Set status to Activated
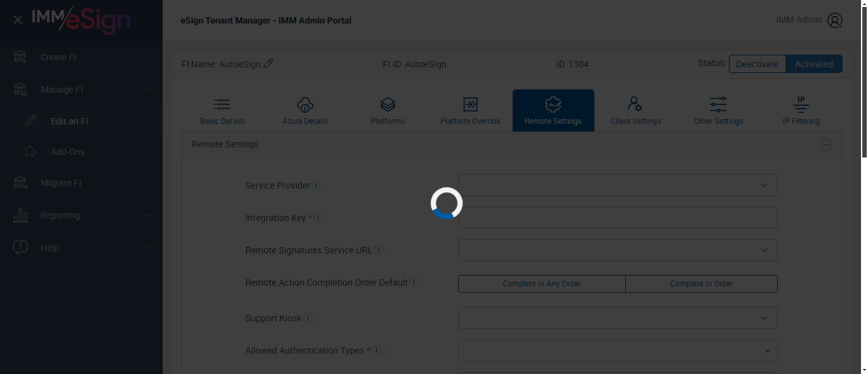Image resolution: width=868 pixels, height=374 pixels. (x=814, y=64)
